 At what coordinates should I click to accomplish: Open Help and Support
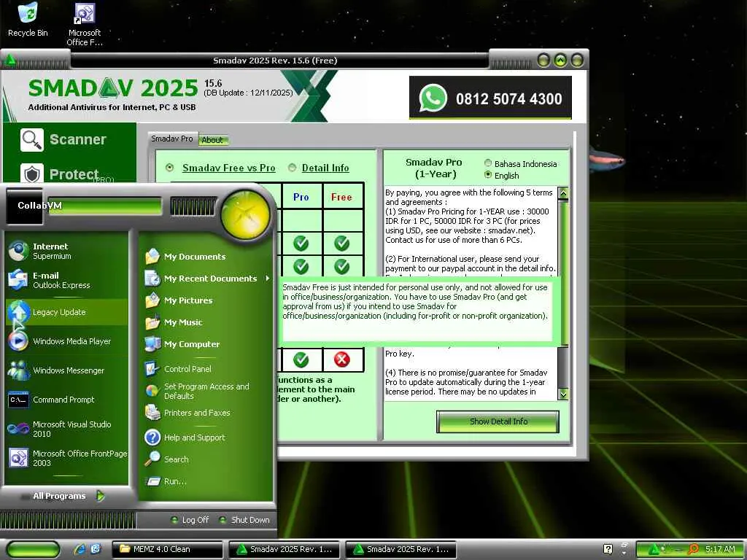point(206,437)
